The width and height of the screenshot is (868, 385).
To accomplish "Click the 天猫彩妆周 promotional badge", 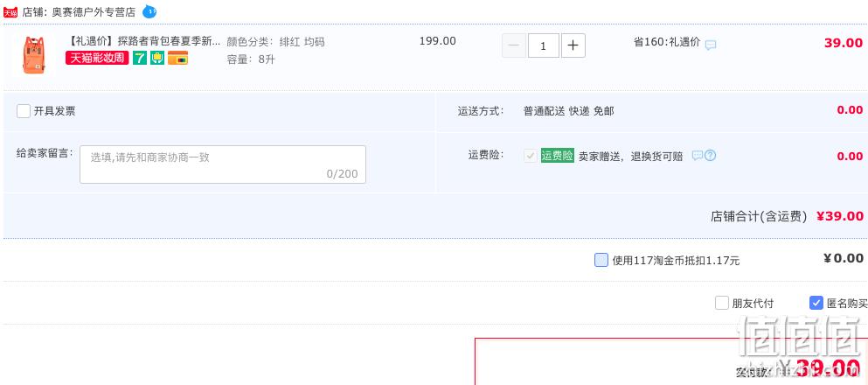I will pyautogui.click(x=97, y=58).
